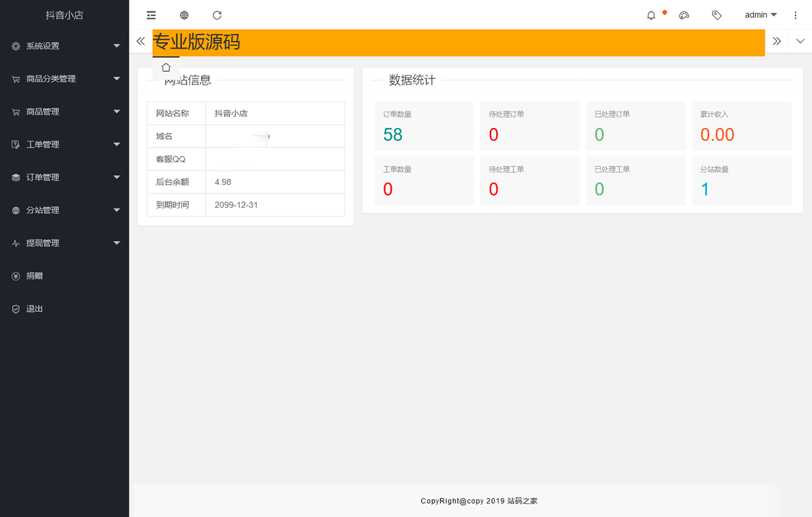Open 捐赠 menu item

[35, 276]
